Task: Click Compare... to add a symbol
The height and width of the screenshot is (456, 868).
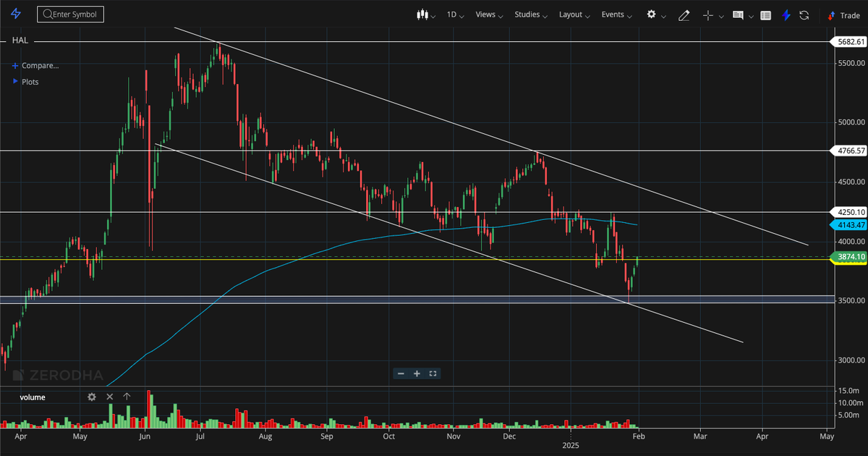Action: coord(35,65)
